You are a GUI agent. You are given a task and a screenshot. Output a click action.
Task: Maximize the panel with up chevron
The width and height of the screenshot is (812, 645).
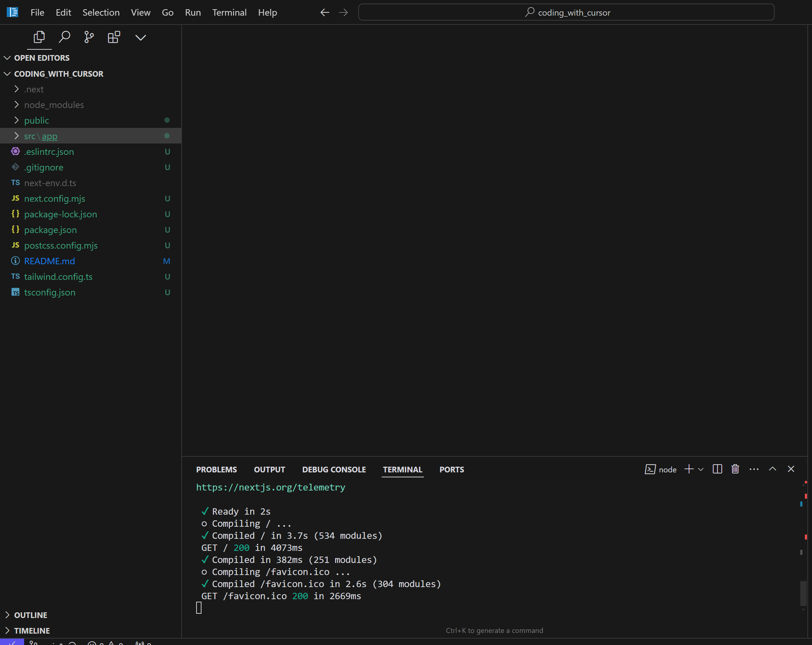click(x=773, y=469)
